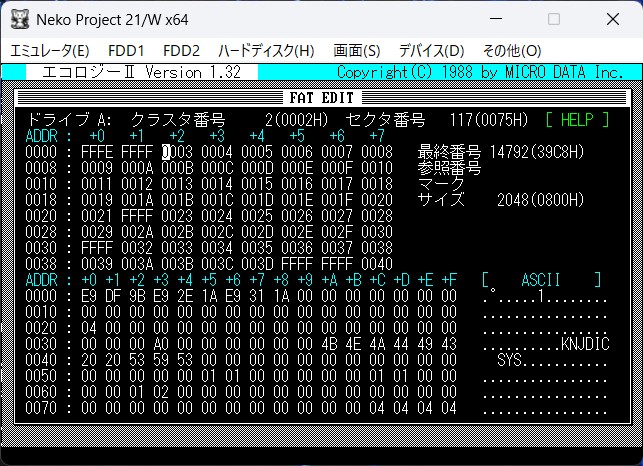Click the ASCII column header
Screen dimensions: 643x466
pos(542,279)
